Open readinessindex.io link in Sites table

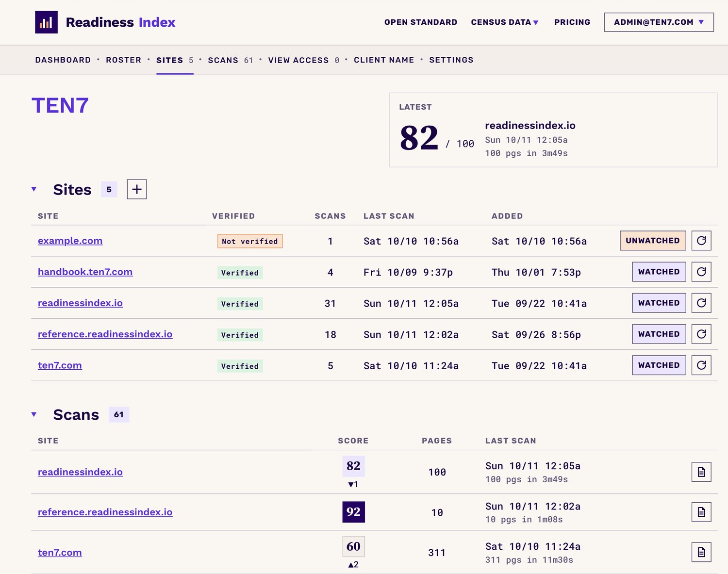(81, 303)
